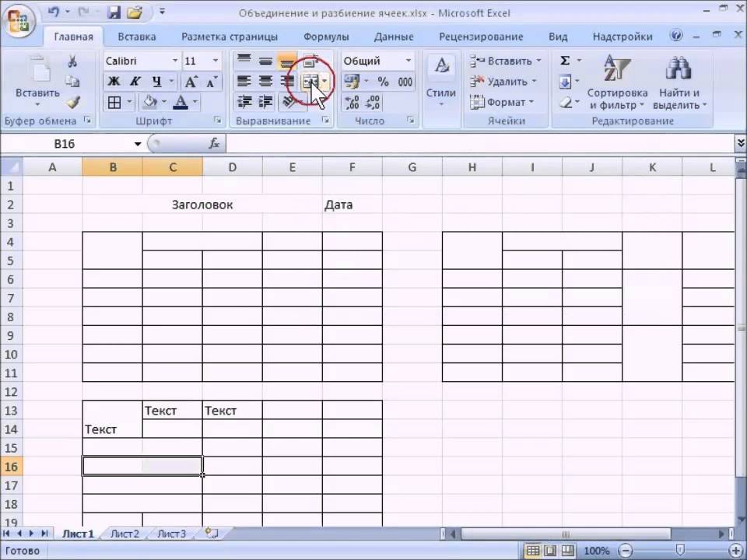Viewport: 747px width, 560px height.
Task: Switch to Page Layout view button
Action: (x=550, y=551)
